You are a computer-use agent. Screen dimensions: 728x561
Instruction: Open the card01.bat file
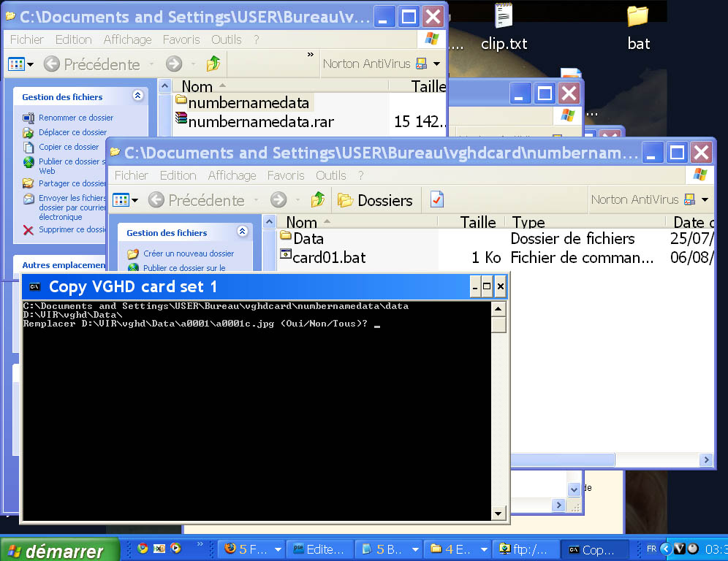(328, 257)
